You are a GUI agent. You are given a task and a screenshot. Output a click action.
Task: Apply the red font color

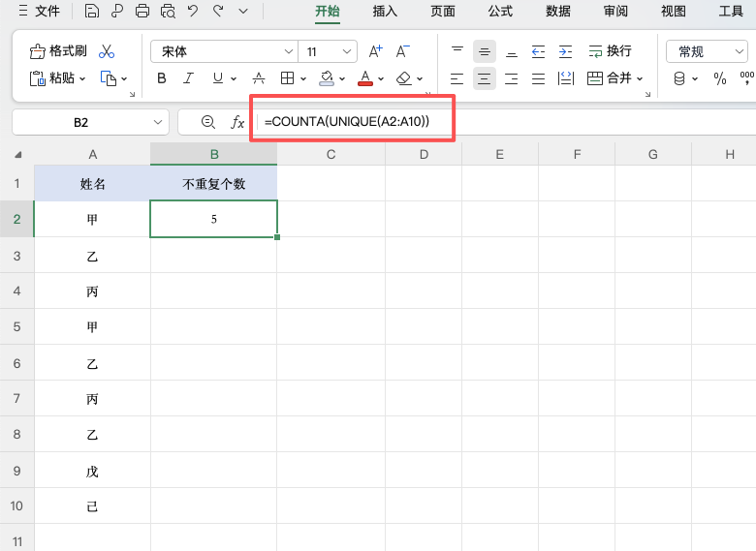(x=365, y=78)
